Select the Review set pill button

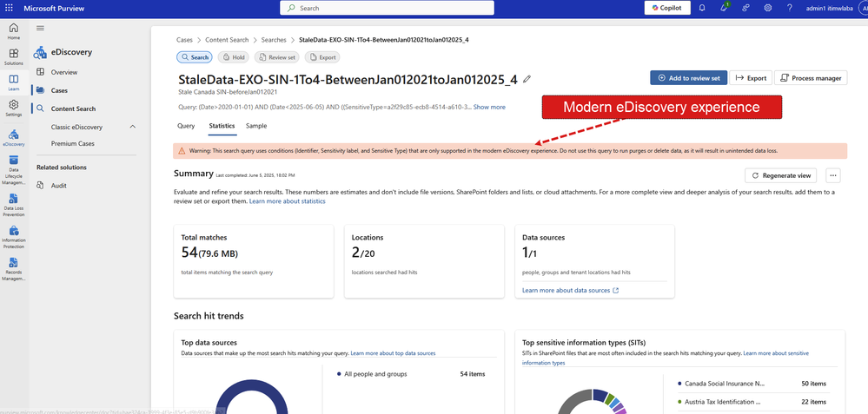tap(277, 57)
